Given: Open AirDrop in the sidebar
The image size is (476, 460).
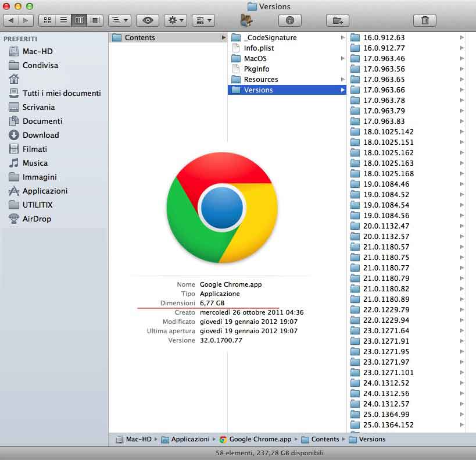Looking at the screenshot, I should (x=37, y=219).
